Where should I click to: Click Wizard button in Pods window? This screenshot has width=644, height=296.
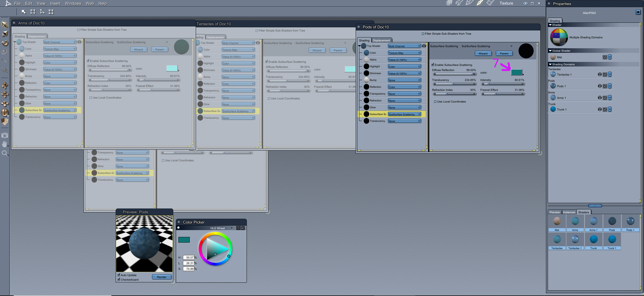(483, 53)
